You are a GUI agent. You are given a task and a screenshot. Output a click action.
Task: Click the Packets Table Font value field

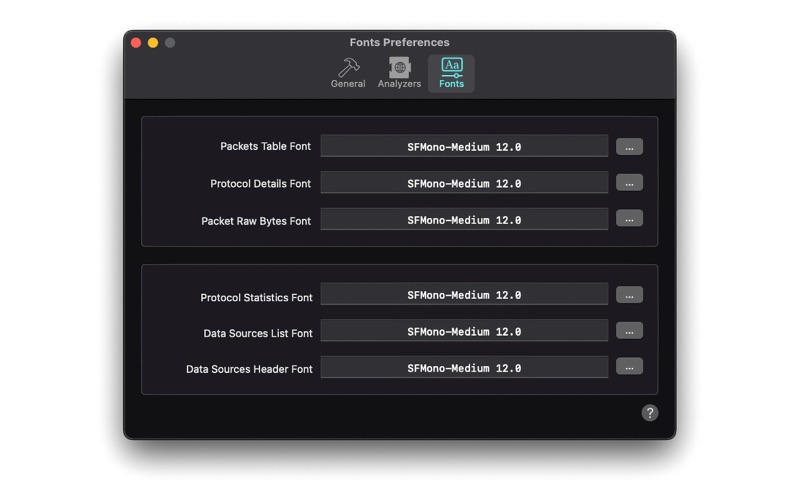tap(464, 146)
